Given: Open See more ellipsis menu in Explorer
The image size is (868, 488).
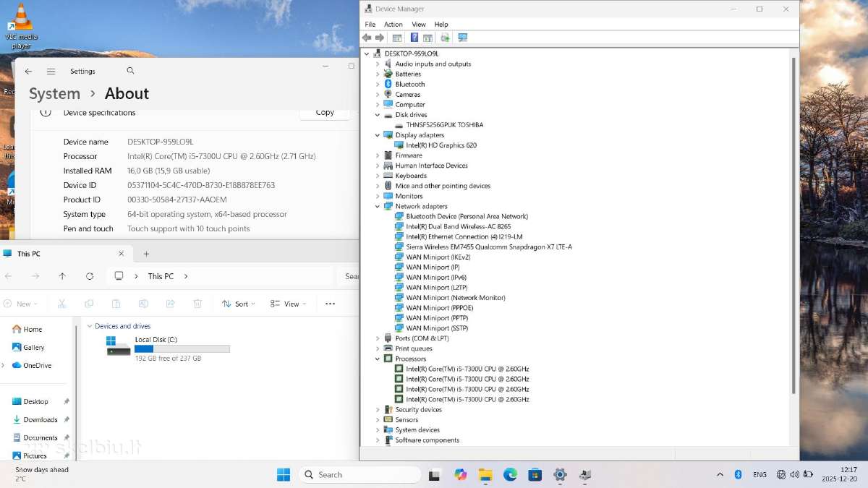Looking at the screenshot, I should (330, 304).
